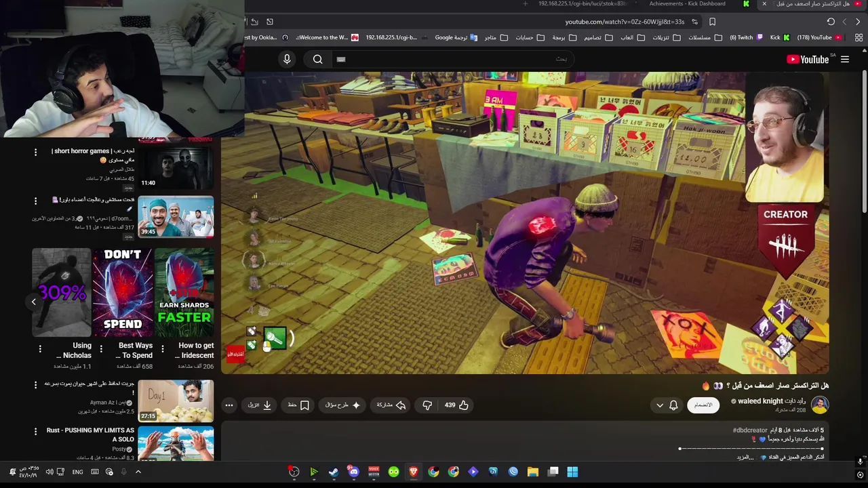Image resolution: width=868 pixels, height=488 pixels.
Task: Open more actions three-dot menu under video
Action: point(229,405)
